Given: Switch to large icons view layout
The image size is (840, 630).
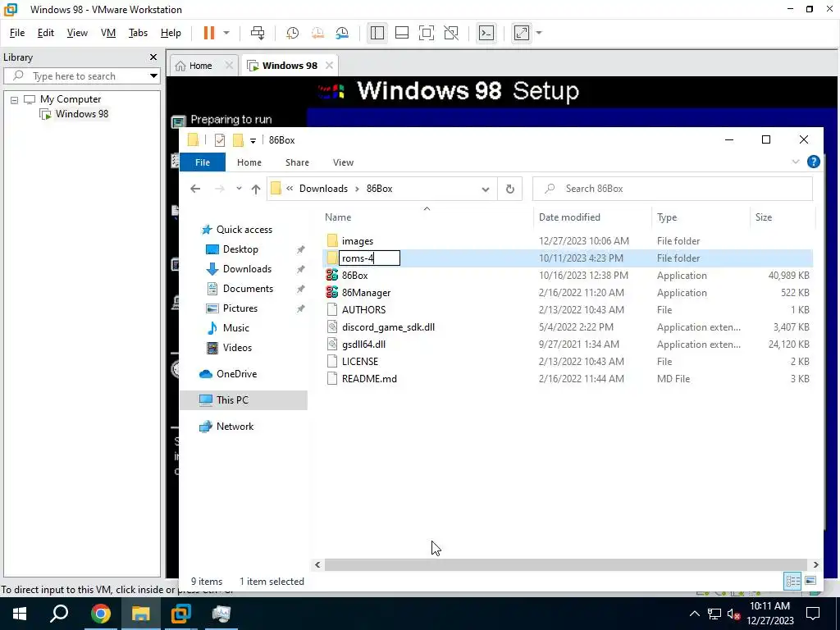Looking at the screenshot, I should tap(810, 581).
